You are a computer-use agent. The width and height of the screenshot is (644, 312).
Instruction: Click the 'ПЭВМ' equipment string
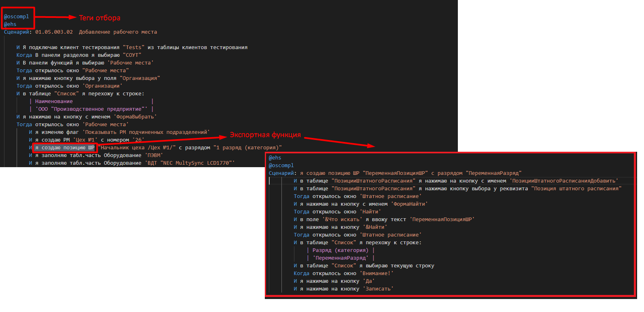click(x=154, y=155)
